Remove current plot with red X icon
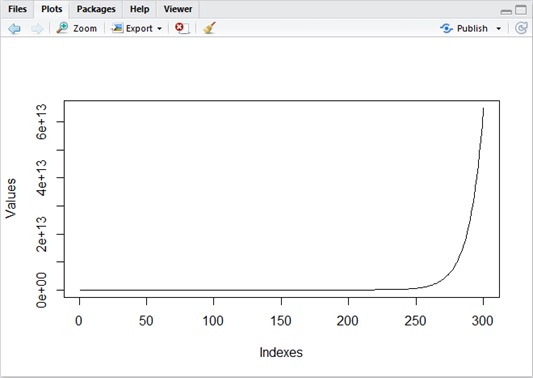This screenshot has width=533, height=378. 182,28
